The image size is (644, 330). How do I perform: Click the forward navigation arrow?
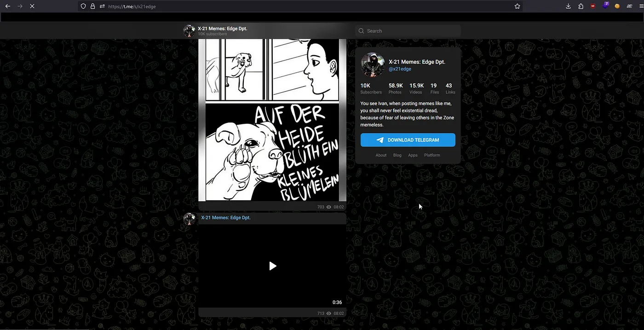coord(19,6)
